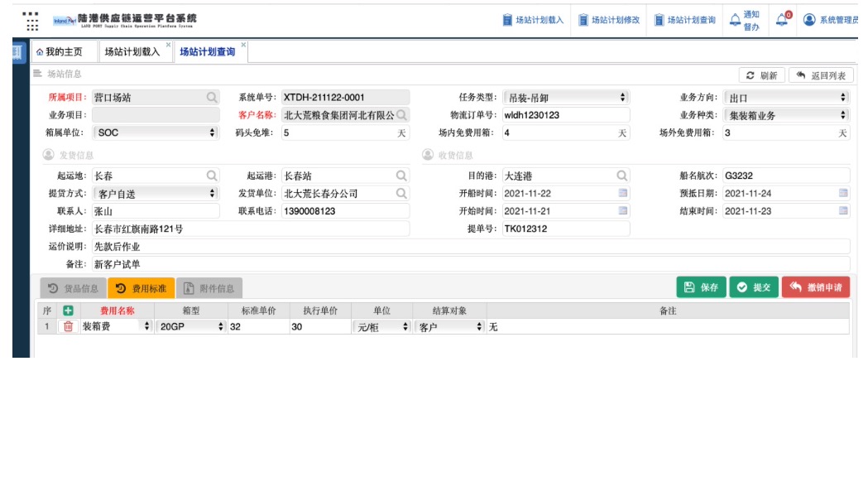The height and width of the screenshot is (496, 868).
Task: Click the 返回列表 button
Action: click(x=821, y=75)
